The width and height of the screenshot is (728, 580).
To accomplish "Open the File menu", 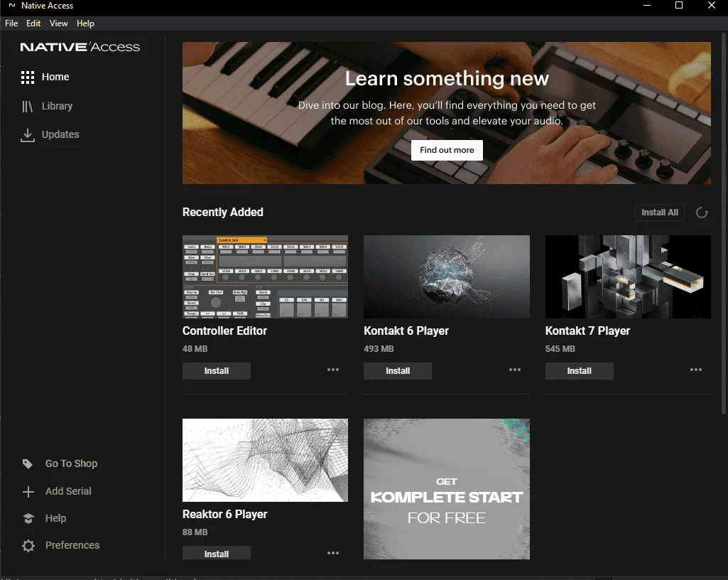I will (x=11, y=23).
